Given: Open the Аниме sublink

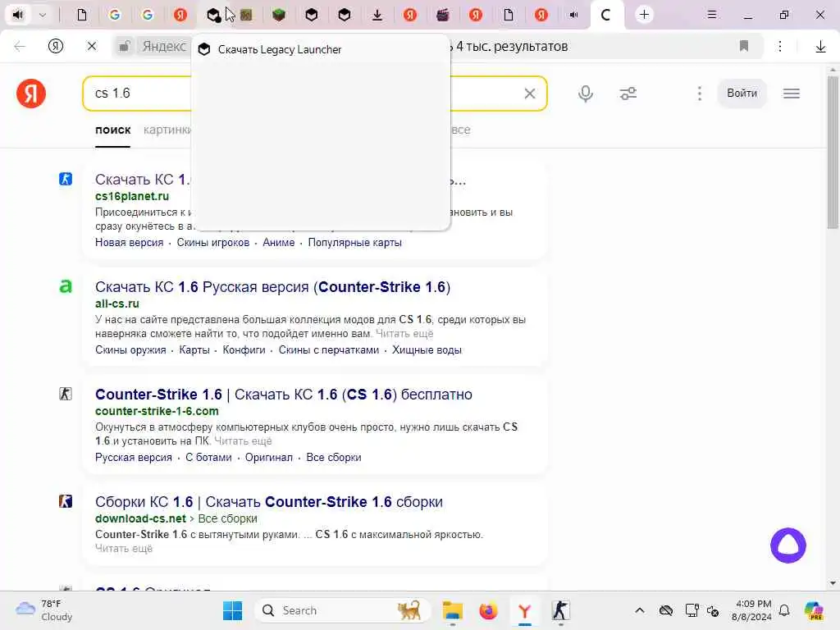Looking at the screenshot, I should [x=279, y=242].
